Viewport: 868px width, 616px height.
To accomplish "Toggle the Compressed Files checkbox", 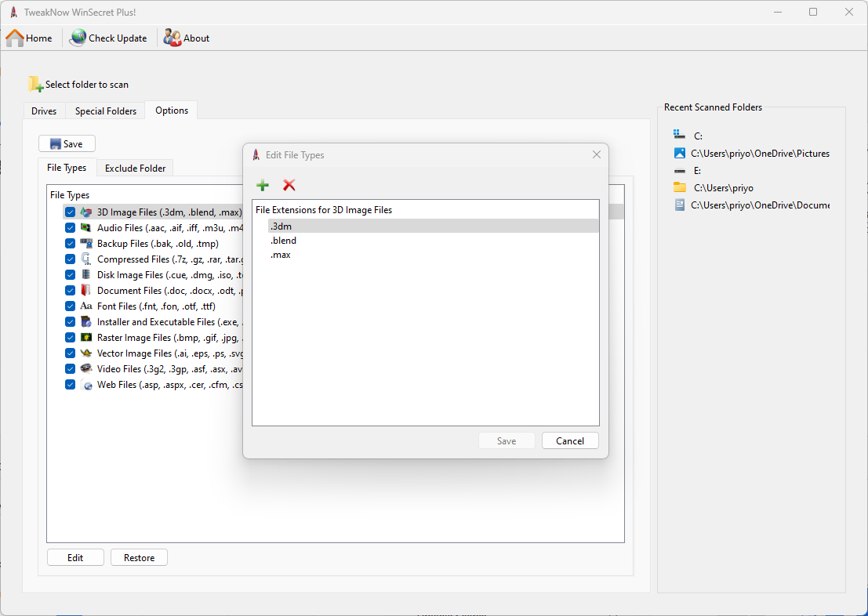I will tap(70, 259).
